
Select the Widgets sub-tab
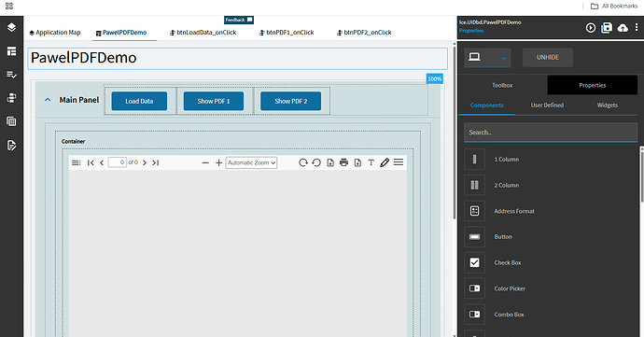(x=607, y=105)
